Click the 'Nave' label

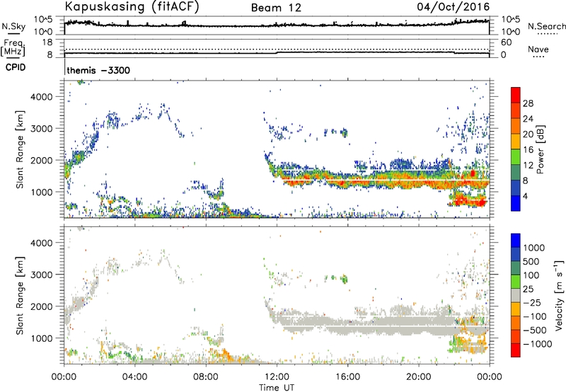click(x=538, y=50)
